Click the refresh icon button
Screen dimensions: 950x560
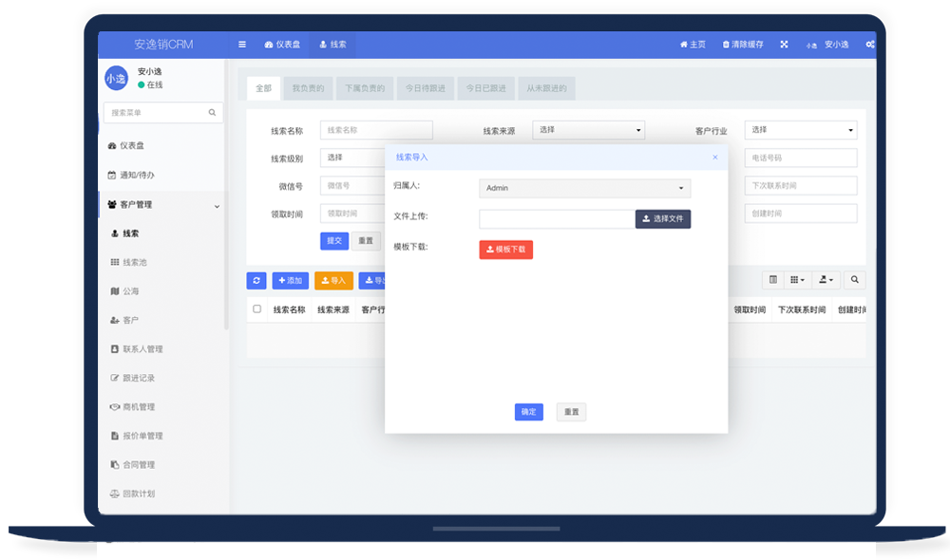pyautogui.click(x=256, y=281)
